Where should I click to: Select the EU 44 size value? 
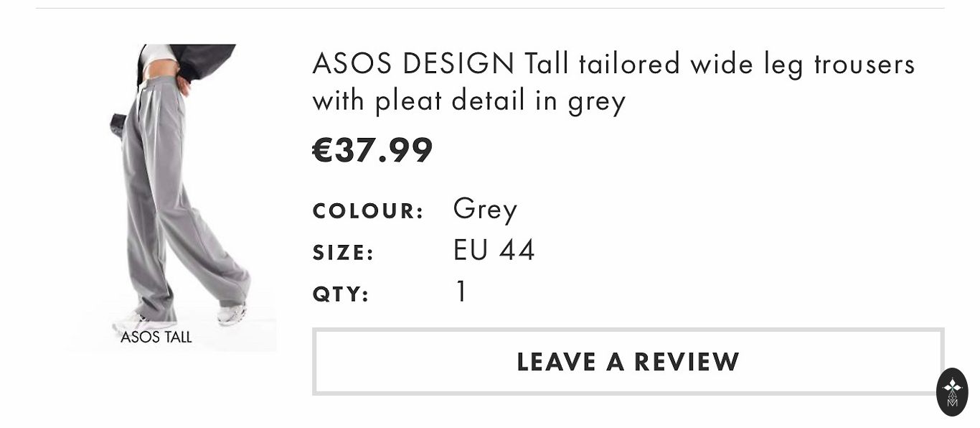tap(494, 251)
